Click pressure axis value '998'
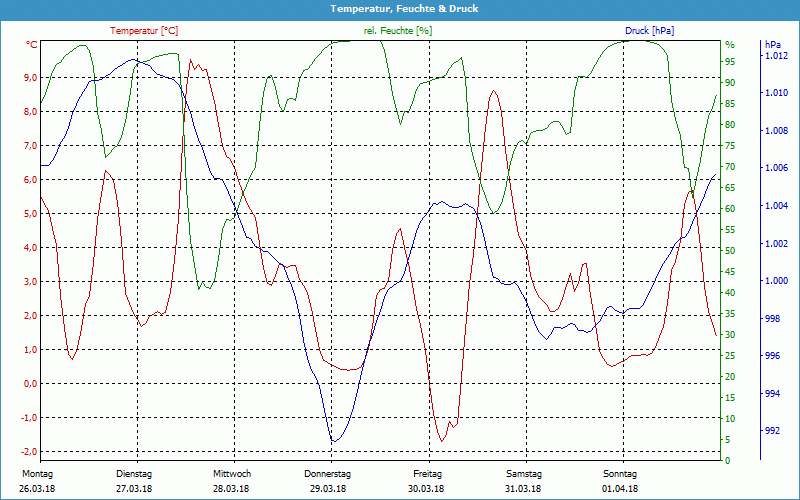The height and width of the screenshot is (500, 800). pyautogui.click(x=772, y=318)
